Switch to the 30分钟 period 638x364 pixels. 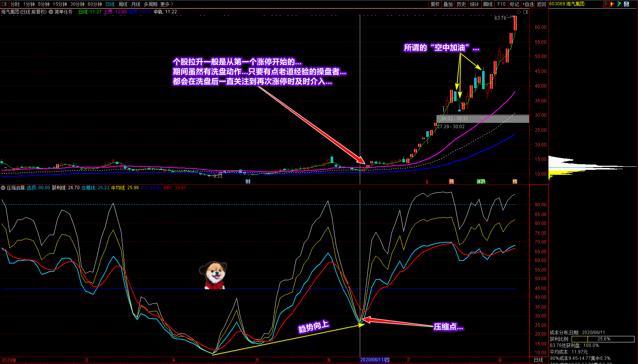(77, 4)
